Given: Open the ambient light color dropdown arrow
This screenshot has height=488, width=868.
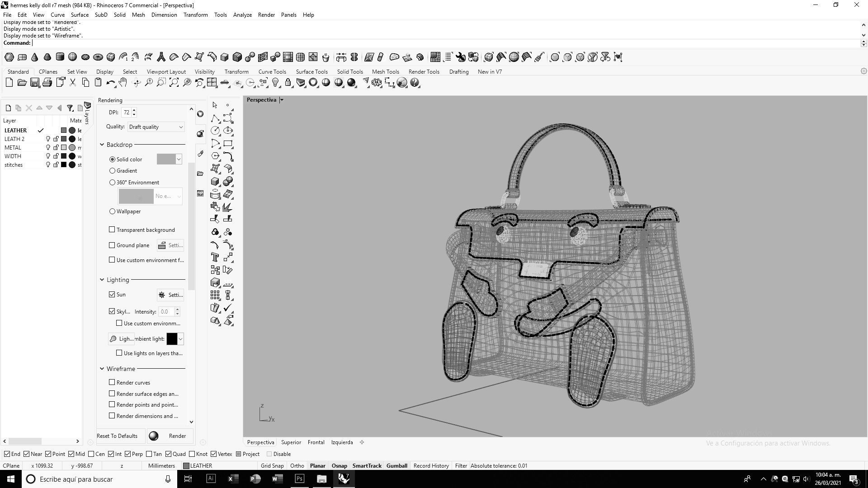Looking at the screenshot, I should point(180,339).
